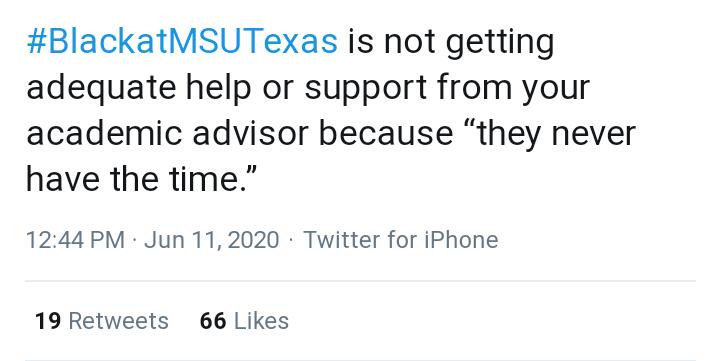This screenshot has height=361, width=720.
Task: View the list of Likes
Action: [x=244, y=321]
